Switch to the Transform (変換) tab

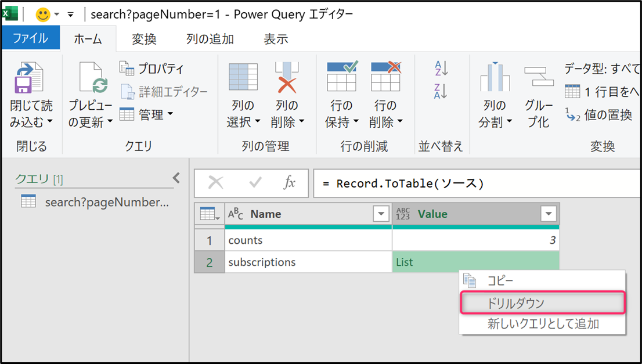click(x=144, y=39)
